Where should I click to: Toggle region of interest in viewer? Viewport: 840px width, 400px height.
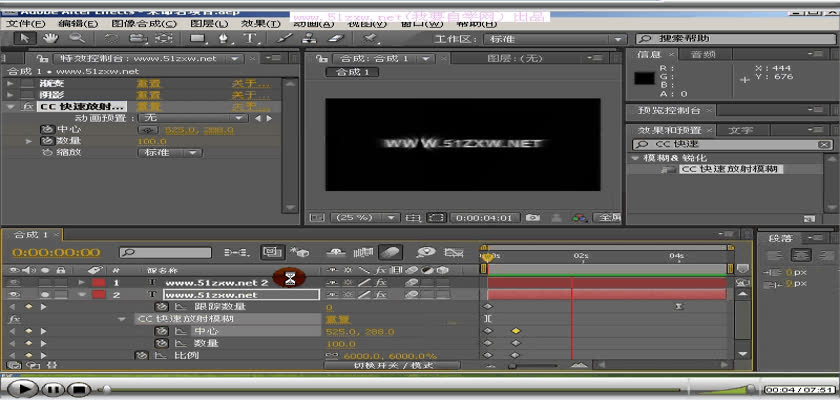click(437, 218)
